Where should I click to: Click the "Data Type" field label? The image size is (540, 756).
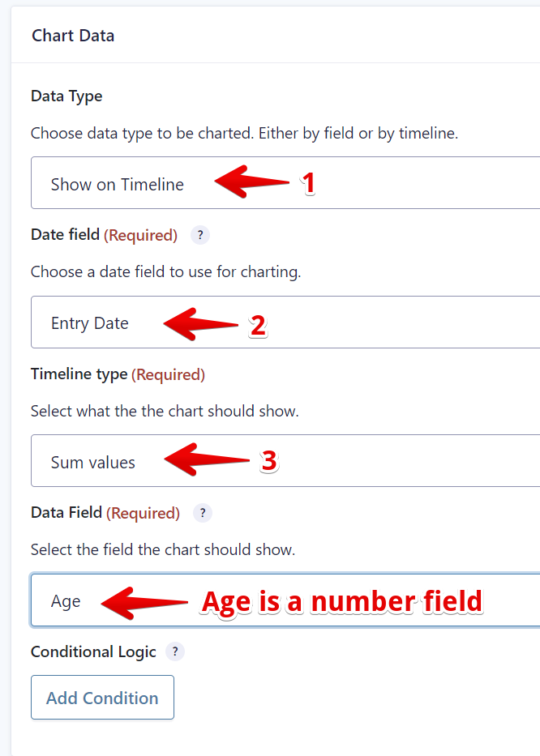pyautogui.click(x=66, y=96)
